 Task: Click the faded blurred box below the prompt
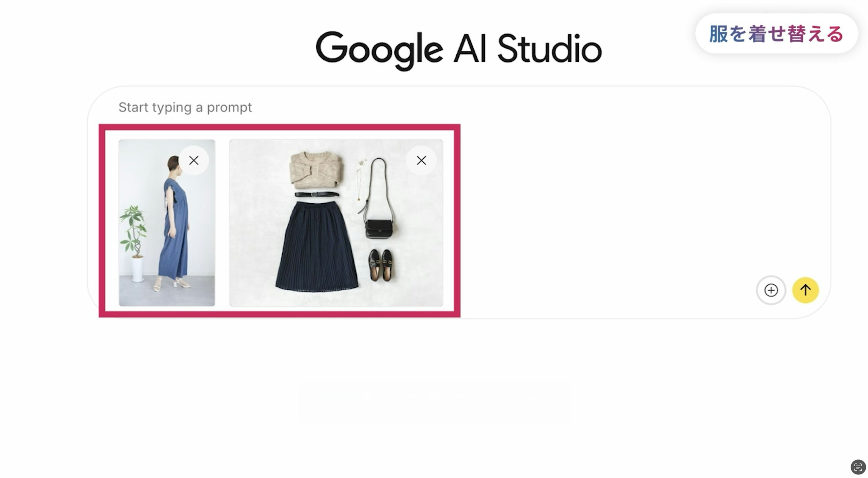434,403
